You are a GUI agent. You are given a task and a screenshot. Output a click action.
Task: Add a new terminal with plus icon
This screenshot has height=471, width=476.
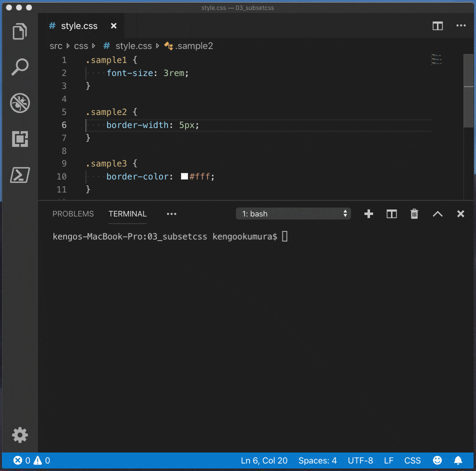pos(368,214)
